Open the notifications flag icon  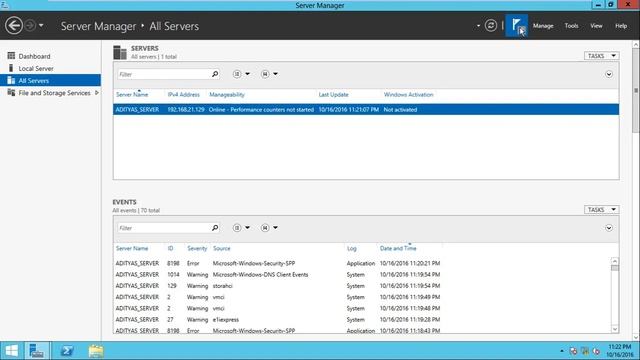point(517,26)
